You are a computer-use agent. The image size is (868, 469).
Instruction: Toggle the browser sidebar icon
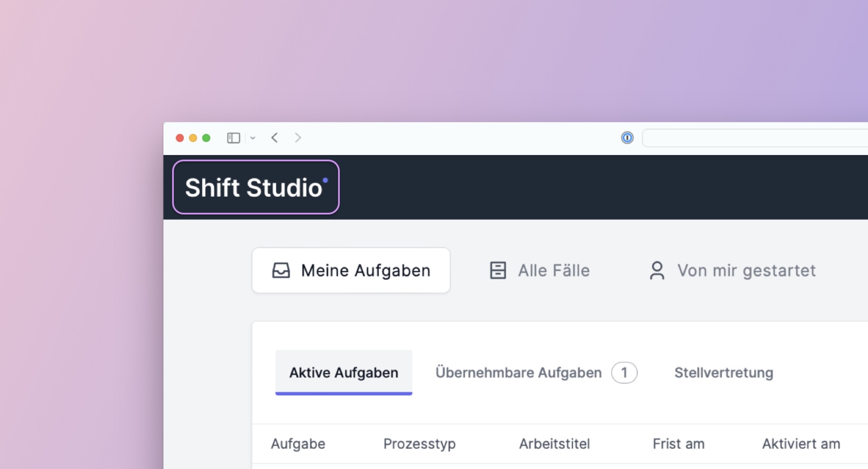[233, 138]
